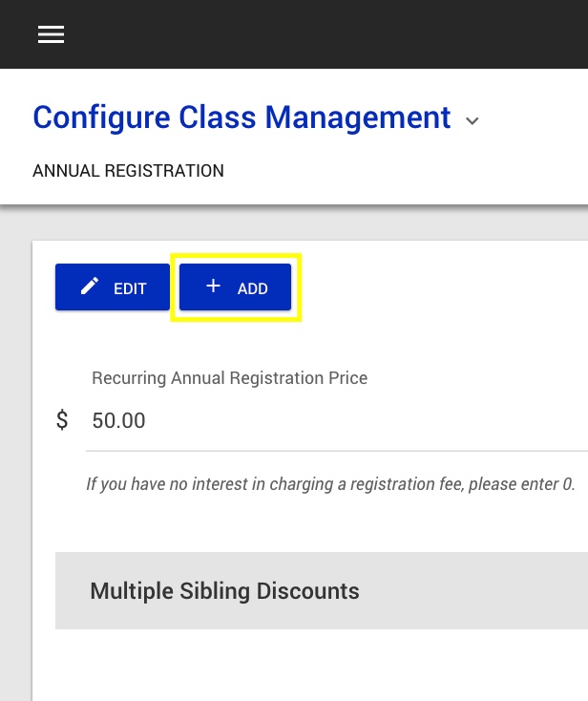The height and width of the screenshot is (701, 588).
Task: Click the underline beneath the price field
Action: [x=334, y=450]
